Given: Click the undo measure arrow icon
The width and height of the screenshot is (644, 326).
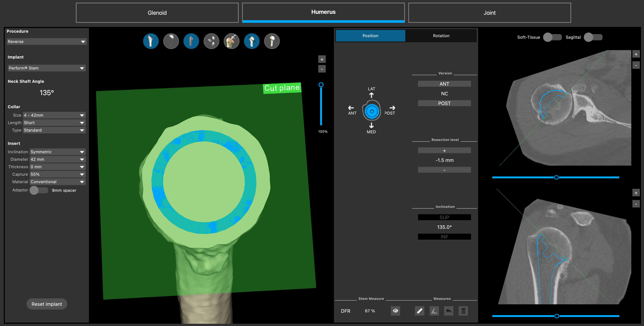Looking at the screenshot, I should pyautogui.click(x=448, y=311).
